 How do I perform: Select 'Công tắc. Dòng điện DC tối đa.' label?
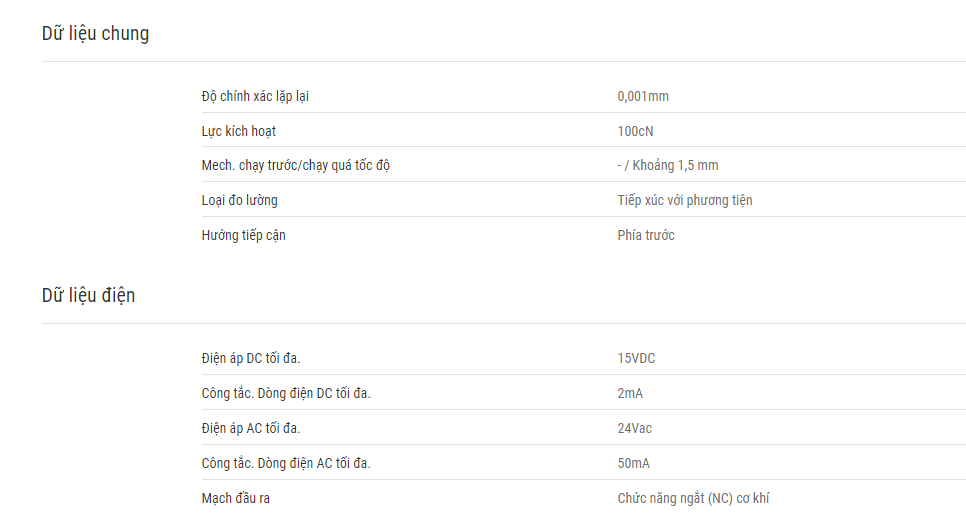point(286,394)
